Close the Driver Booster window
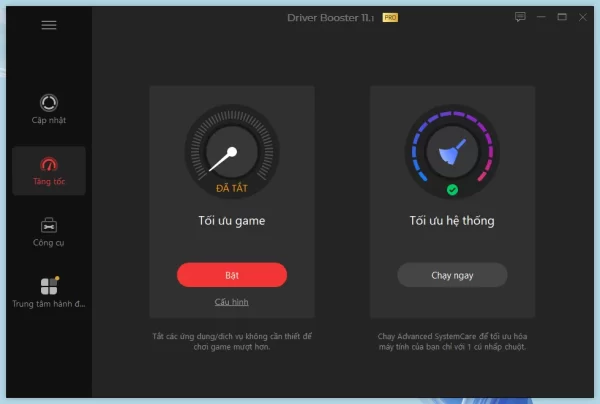The width and height of the screenshot is (600, 404). click(x=583, y=17)
